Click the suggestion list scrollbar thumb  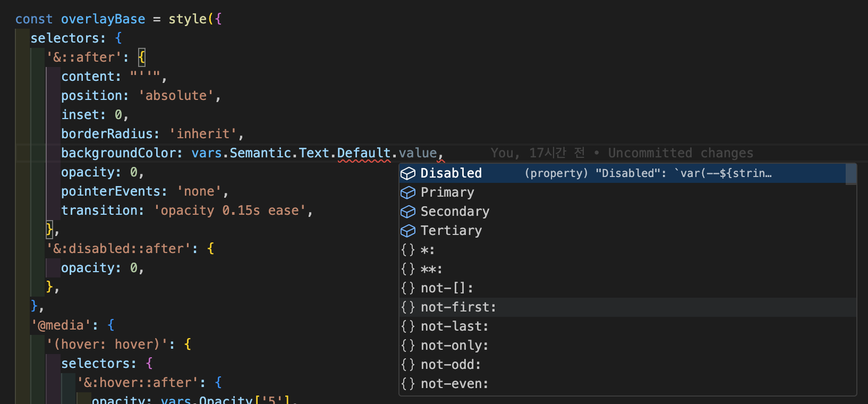pos(850,174)
